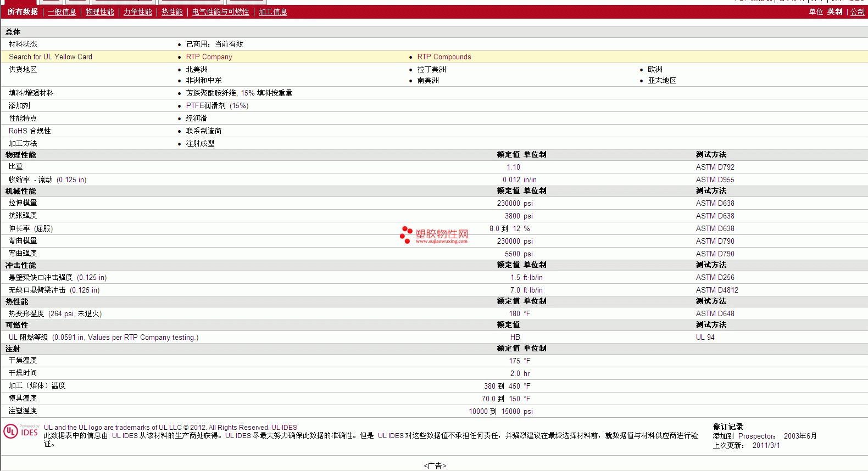
Task: Click the 干燥温度 value 175 °F
Action: 519,361
